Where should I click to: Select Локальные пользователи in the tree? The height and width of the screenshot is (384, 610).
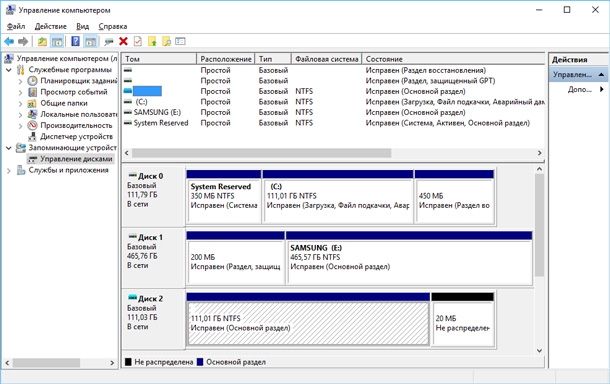(78, 114)
